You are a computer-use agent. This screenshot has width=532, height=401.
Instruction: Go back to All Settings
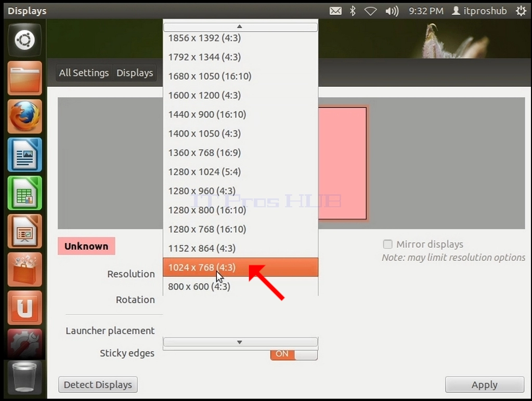(84, 73)
